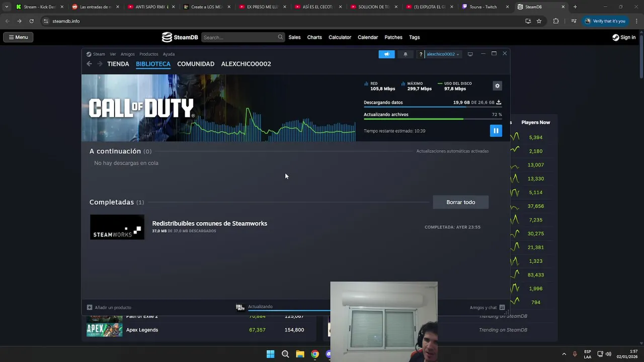Screen dimensions: 644x362
Task: Click the Actualizando archivos progress bar
Action: click(433, 119)
